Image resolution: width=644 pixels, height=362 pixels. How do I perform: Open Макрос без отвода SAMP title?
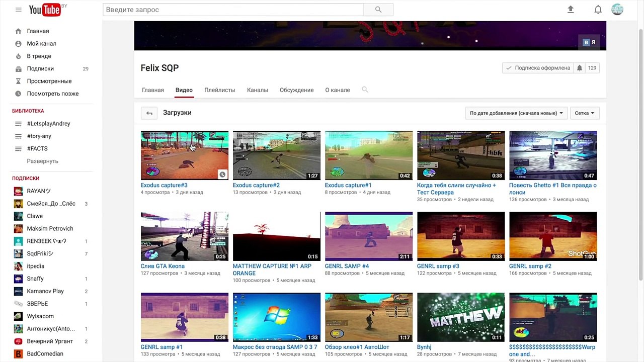275,347
